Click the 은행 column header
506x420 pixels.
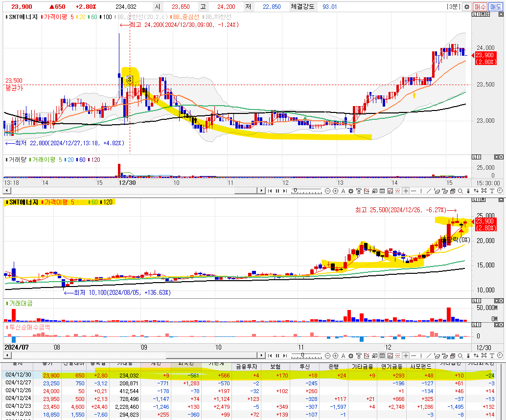pyautogui.click(x=333, y=367)
